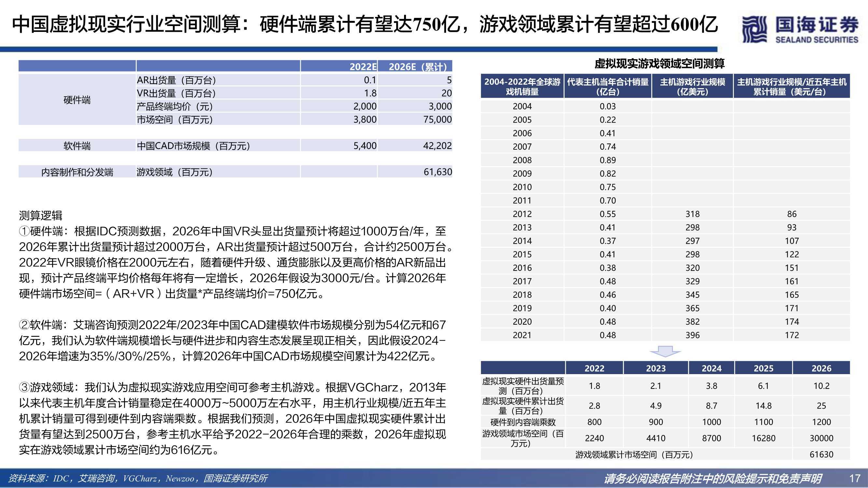Select the 虚拟现实硬件出货量预测 row label
This screenshot has width=868, height=488.
click(x=523, y=386)
